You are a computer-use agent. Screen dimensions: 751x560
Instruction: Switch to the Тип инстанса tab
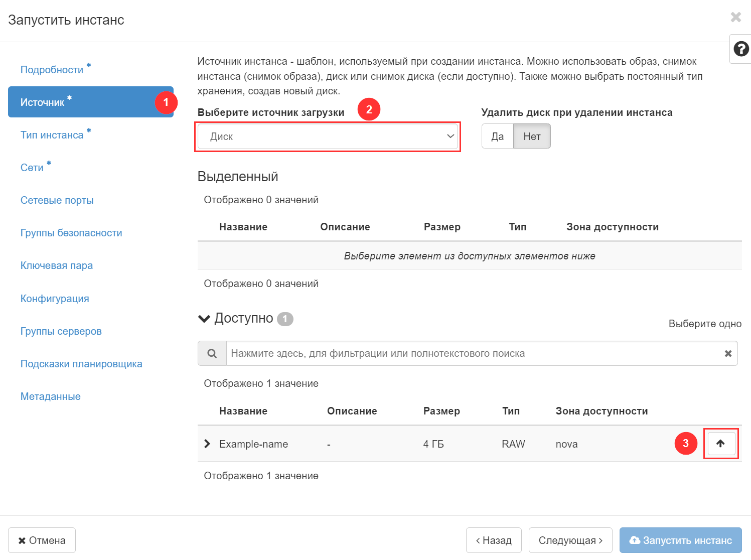(52, 135)
